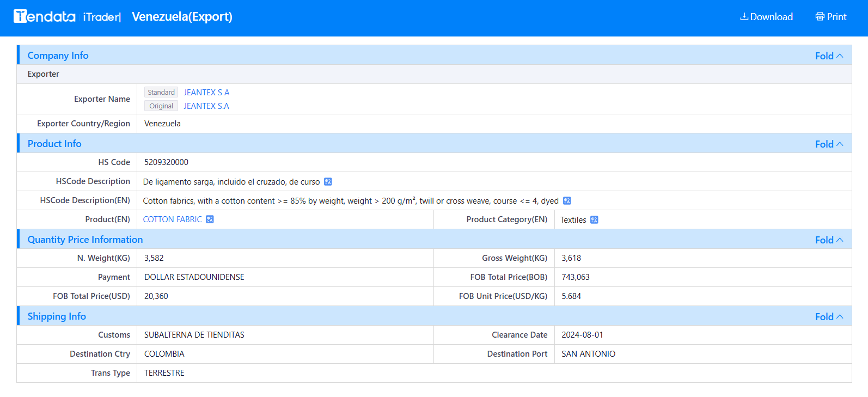Click the English HSCode description text
This screenshot has height=397, width=868.
click(351, 201)
